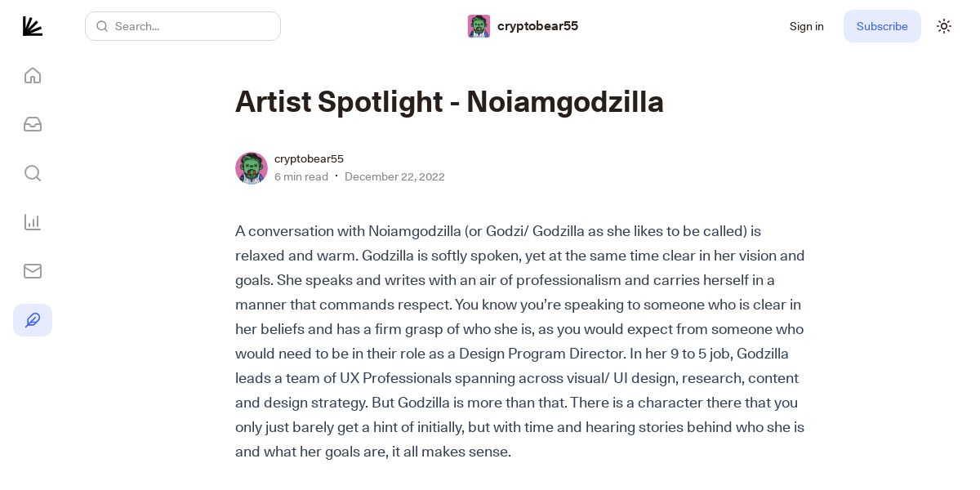Open the bar chart analytics icon

point(33,222)
